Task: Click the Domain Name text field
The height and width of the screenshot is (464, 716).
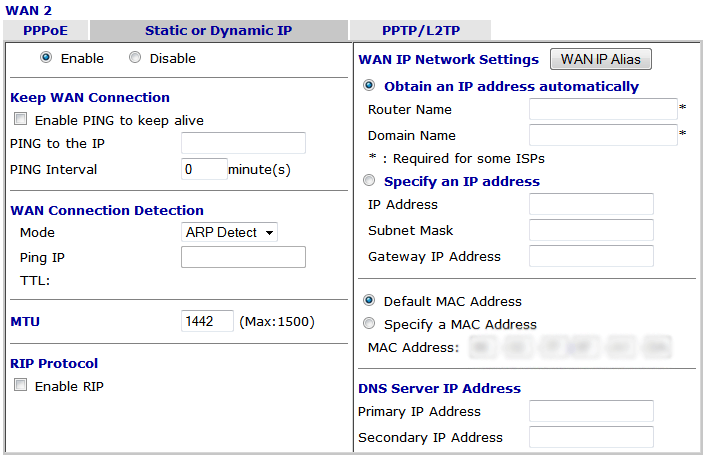Action: [603, 135]
